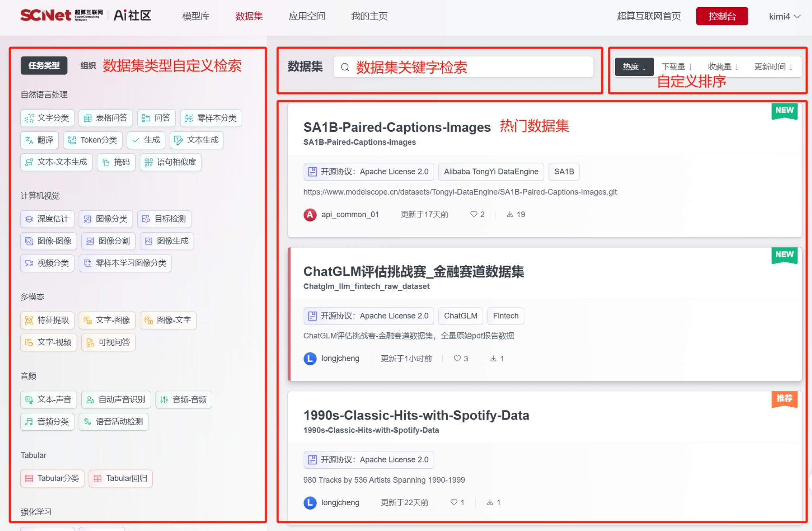Toggle the 文字分类 task filter tag
This screenshot has width=812, height=531.
point(47,118)
